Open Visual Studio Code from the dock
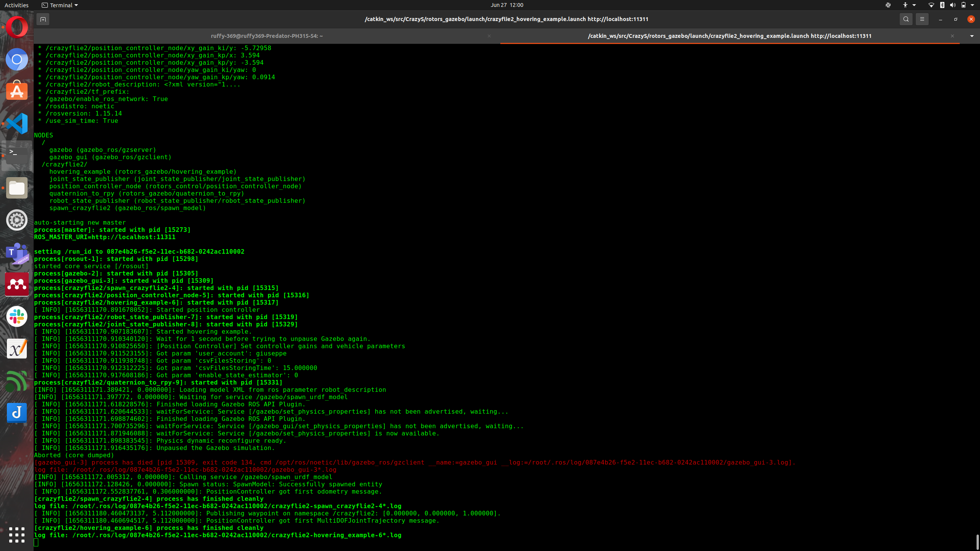Viewport: 980px width, 551px height. click(x=17, y=123)
